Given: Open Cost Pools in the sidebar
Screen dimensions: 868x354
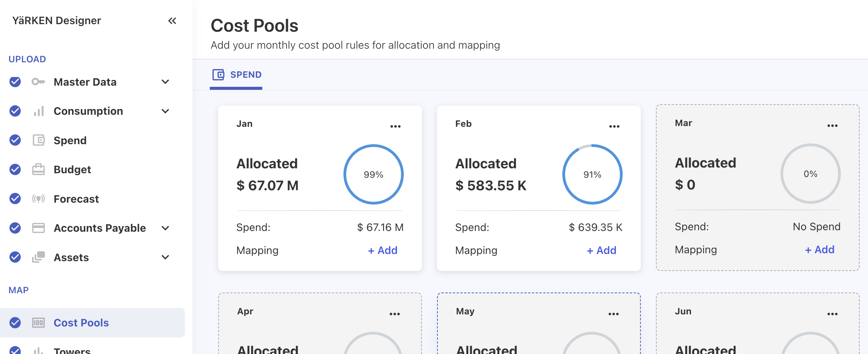Looking at the screenshot, I should tap(81, 323).
